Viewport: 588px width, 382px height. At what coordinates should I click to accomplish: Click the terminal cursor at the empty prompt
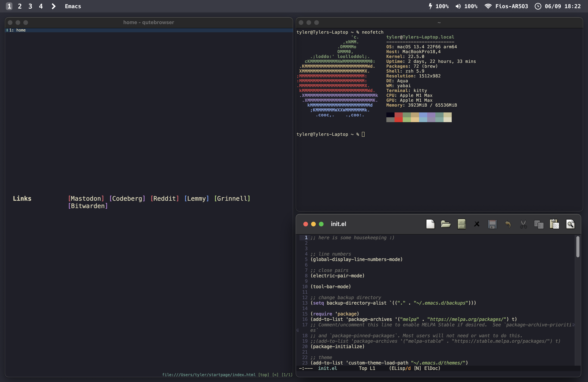(x=363, y=134)
